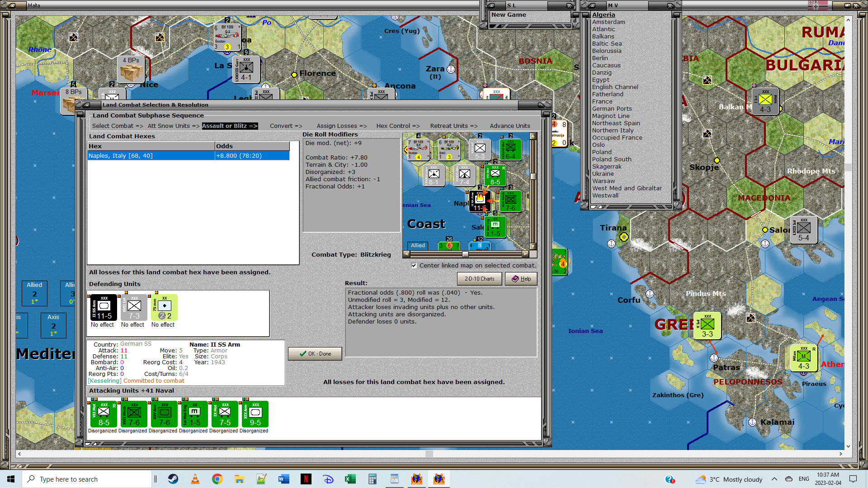
Task: Select the 75mm artillery defending unit
Action: coord(165,307)
